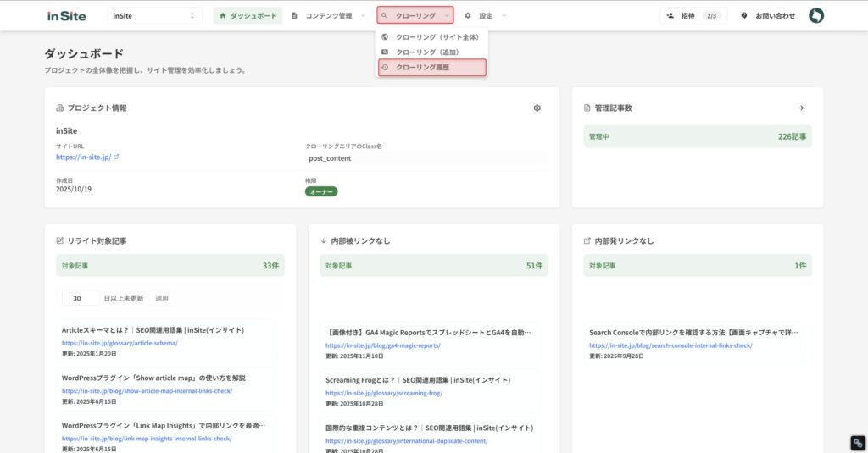Click the 内部発リンクなし 1件 summary bar
This screenshot has width=868, height=453.
[698, 266]
